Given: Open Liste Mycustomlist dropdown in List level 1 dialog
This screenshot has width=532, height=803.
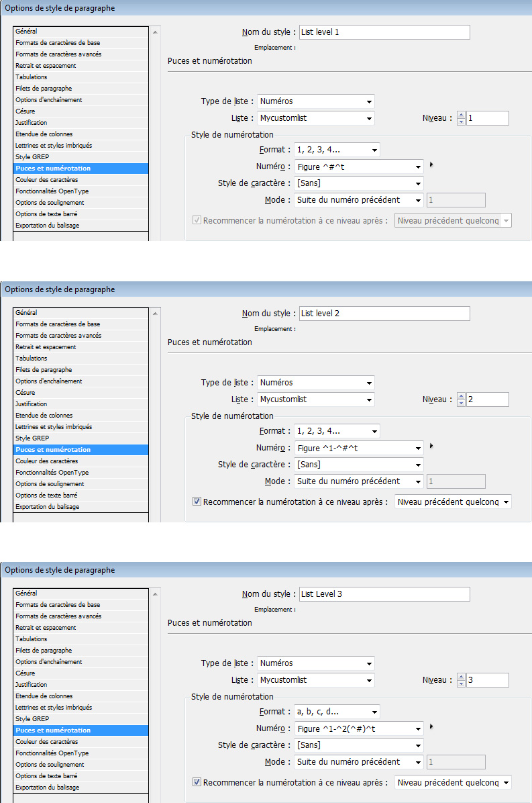Looking at the screenshot, I should coord(315,118).
